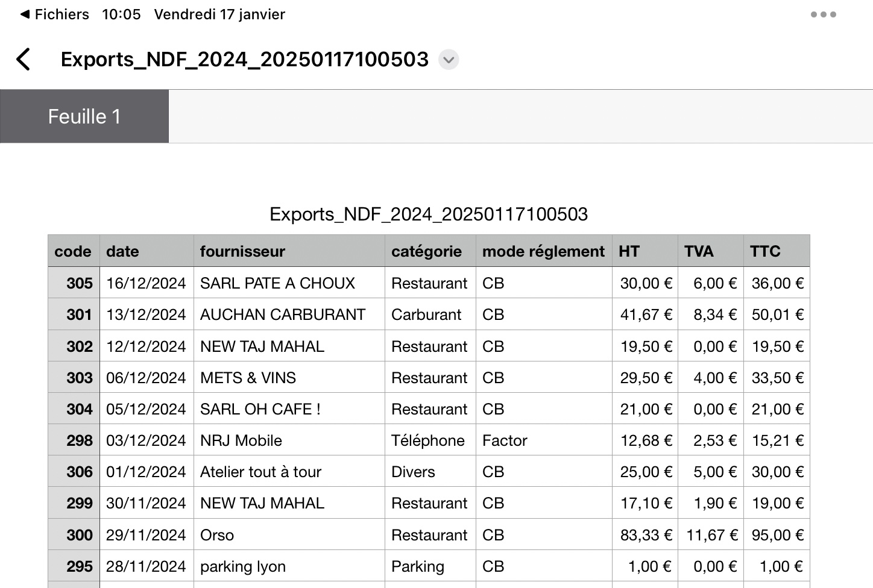Select date cell 30/11/2024

(147, 503)
